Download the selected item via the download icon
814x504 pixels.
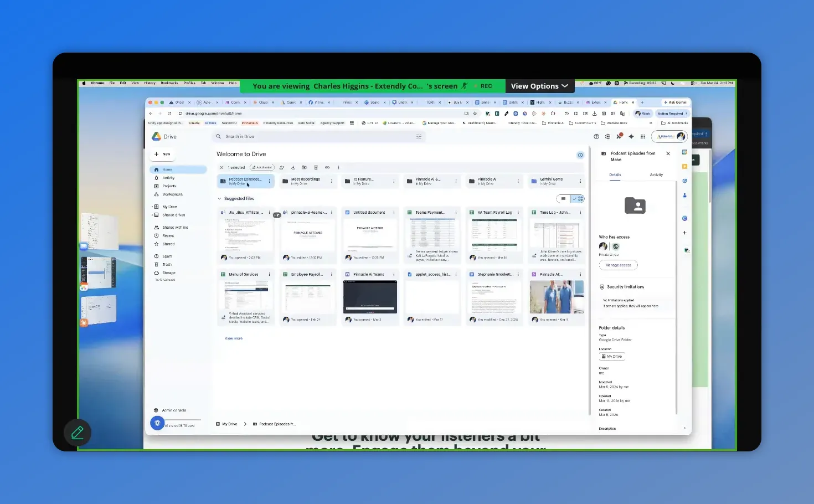pos(293,167)
